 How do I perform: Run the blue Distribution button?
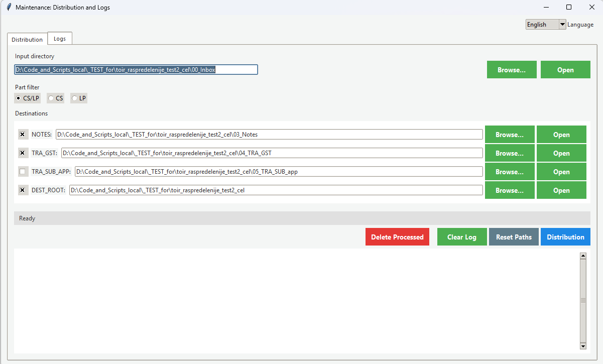(x=565, y=237)
